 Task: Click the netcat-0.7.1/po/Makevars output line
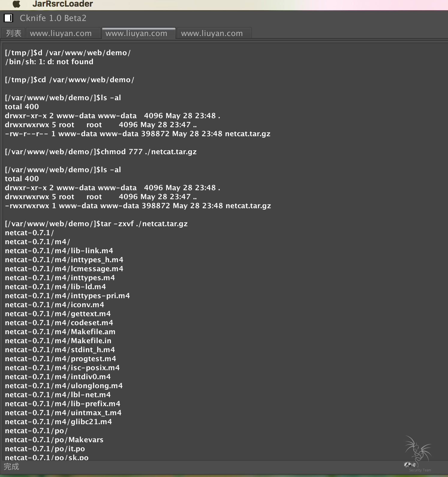point(54,440)
